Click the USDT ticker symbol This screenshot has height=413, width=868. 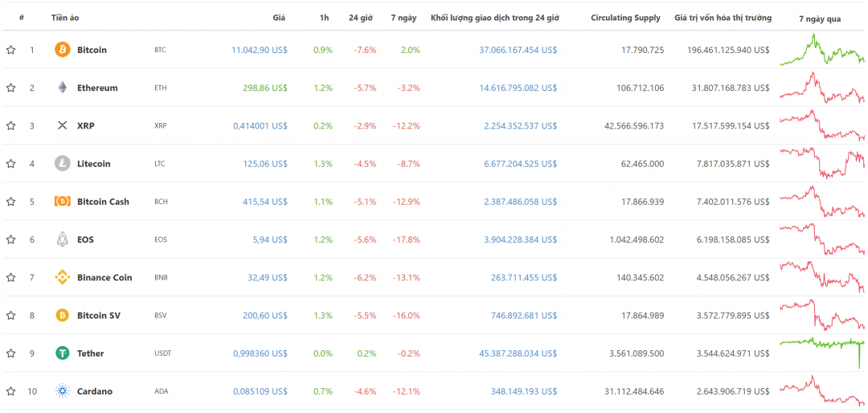(162, 354)
